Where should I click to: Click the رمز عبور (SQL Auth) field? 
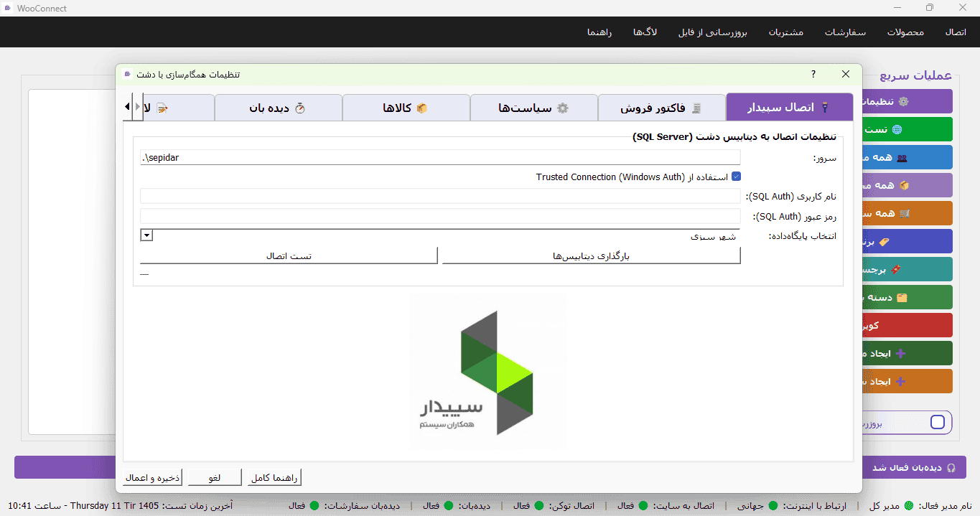click(440, 216)
